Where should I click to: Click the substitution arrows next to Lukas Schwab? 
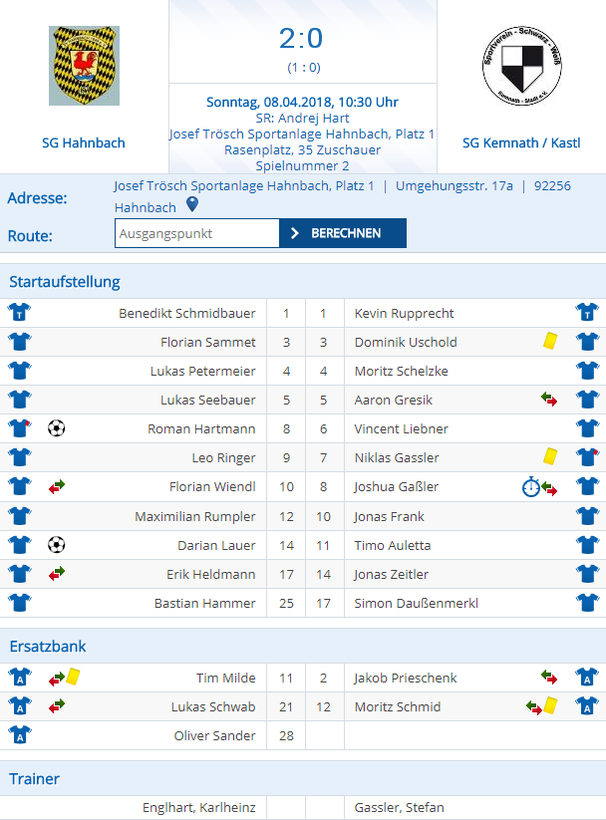pyautogui.click(x=56, y=706)
